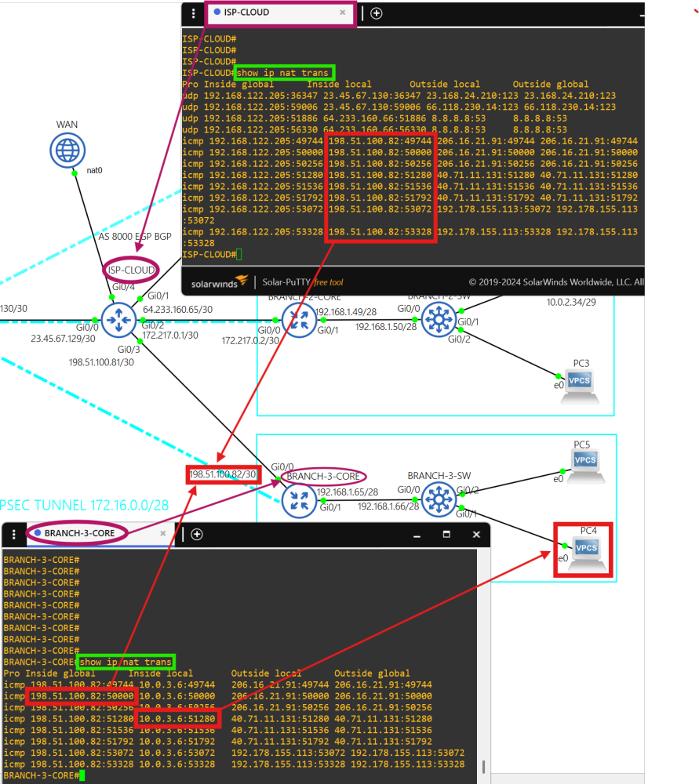Screen dimensions: 699x784
Task: Open the three-dot menu in ISP-CLOUD window
Action: tap(193, 13)
